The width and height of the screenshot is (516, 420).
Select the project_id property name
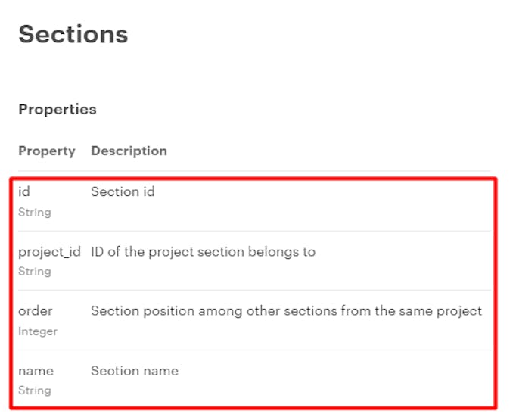tap(49, 251)
